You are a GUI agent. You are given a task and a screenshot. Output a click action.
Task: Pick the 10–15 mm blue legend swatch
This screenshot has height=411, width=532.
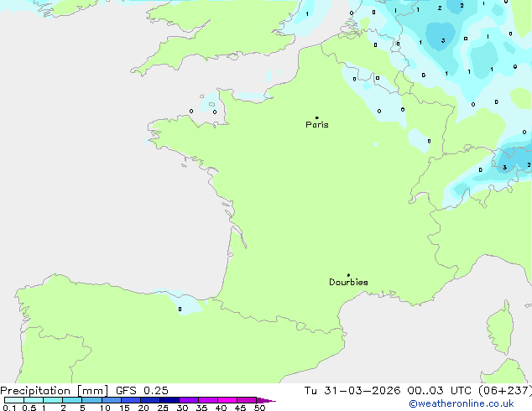coord(112,400)
